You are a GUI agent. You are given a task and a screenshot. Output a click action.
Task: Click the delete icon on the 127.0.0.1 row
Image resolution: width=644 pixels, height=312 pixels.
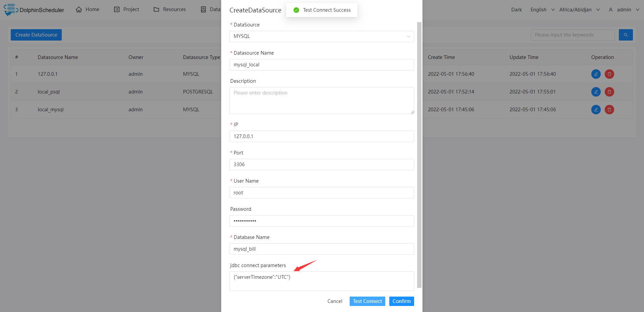click(609, 74)
